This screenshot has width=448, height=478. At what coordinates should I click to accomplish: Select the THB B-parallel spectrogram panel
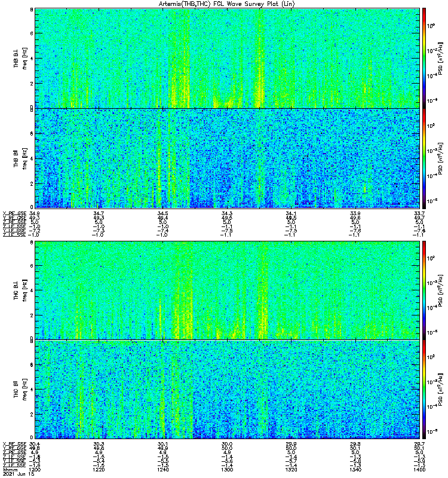[x=227, y=158]
